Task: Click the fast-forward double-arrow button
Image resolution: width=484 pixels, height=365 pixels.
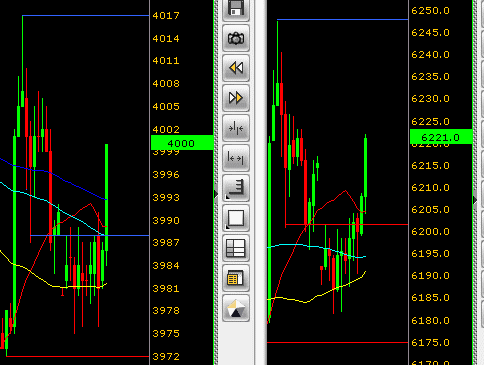Action: click(x=236, y=98)
